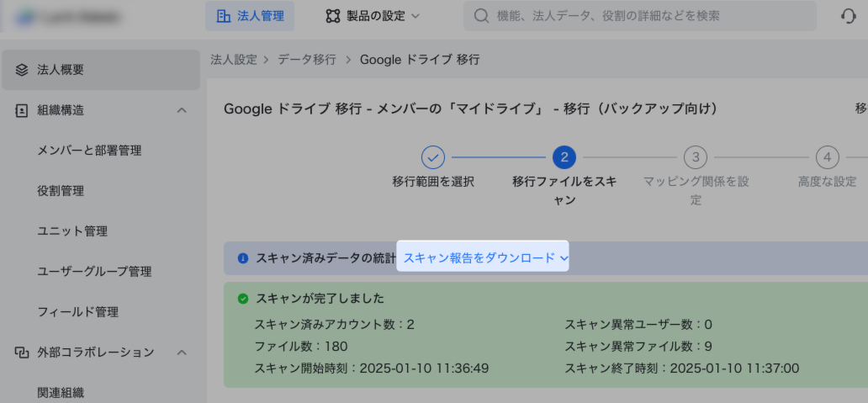Focus the search input field

click(x=648, y=16)
